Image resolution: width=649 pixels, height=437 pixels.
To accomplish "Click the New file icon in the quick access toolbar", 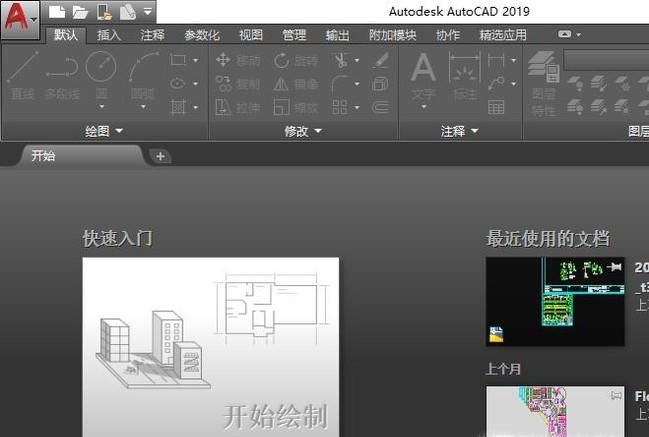I will [57, 12].
